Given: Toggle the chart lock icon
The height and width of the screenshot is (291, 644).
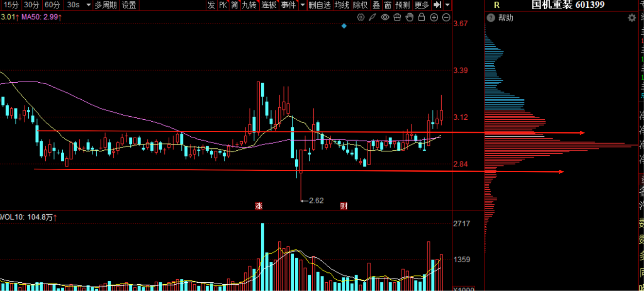Looking at the screenshot, I should click(x=421, y=17).
